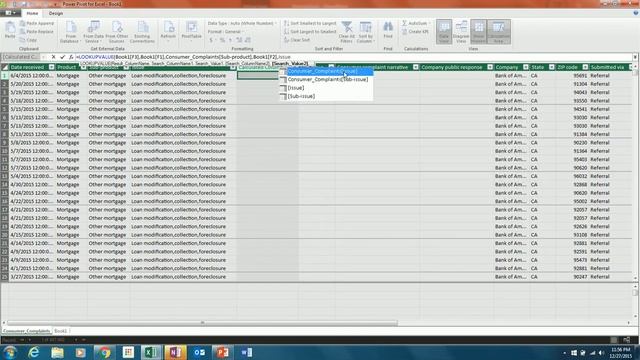Click the decrease decimal icon

248,40
